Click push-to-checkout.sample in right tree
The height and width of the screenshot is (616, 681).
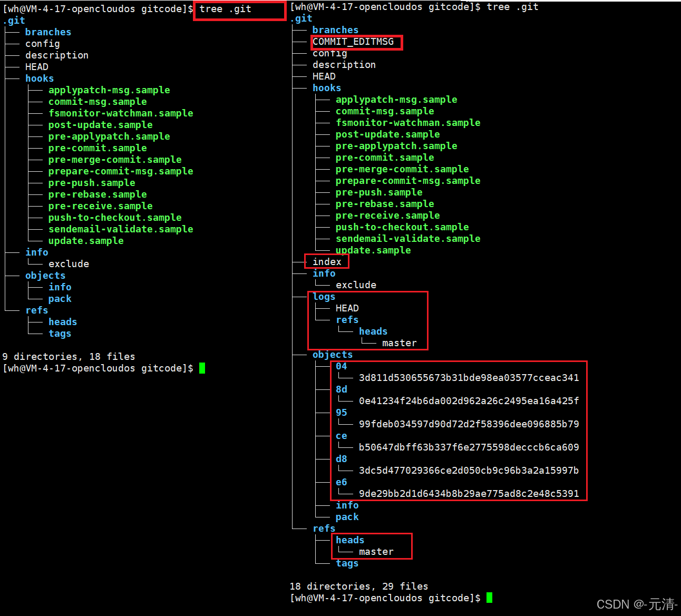[x=402, y=227]
